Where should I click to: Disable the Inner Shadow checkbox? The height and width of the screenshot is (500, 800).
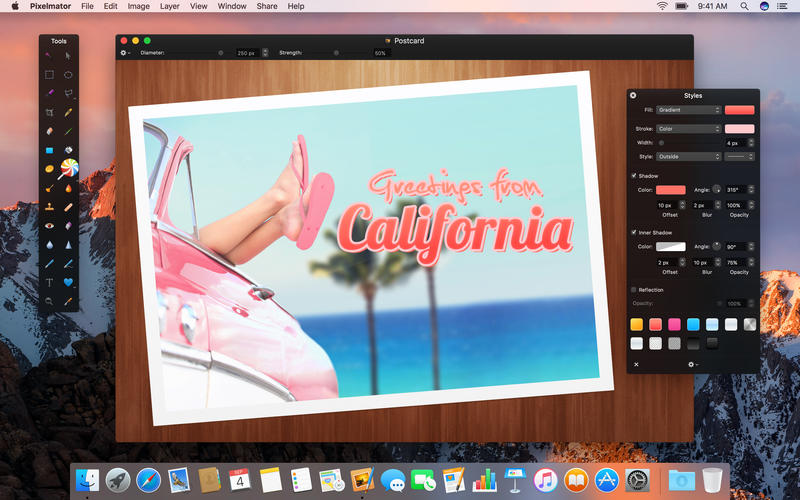(x=634, y=233)
